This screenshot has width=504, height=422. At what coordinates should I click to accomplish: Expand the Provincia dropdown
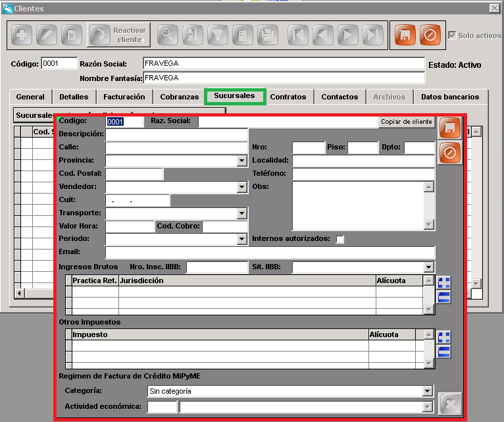(x=241, y=161)
